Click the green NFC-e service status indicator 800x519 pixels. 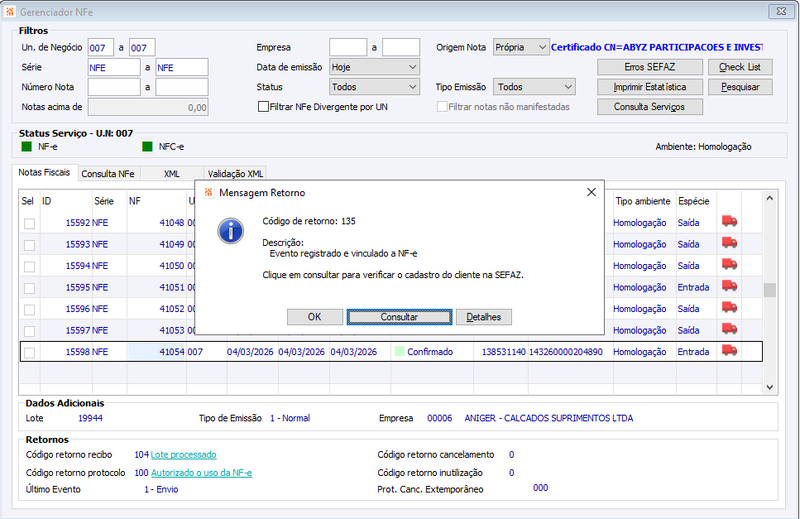tap(147, 147)
